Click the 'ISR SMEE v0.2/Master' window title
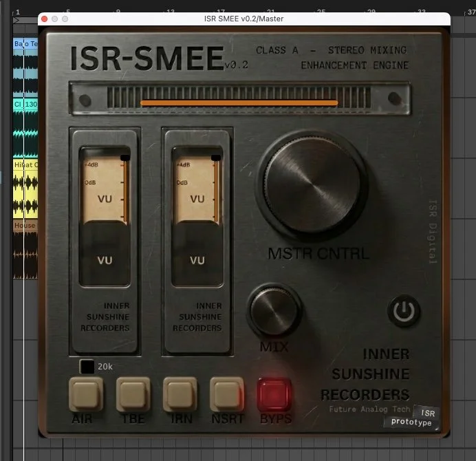Screen dimensions: 476x461 [x=244, y=19]
